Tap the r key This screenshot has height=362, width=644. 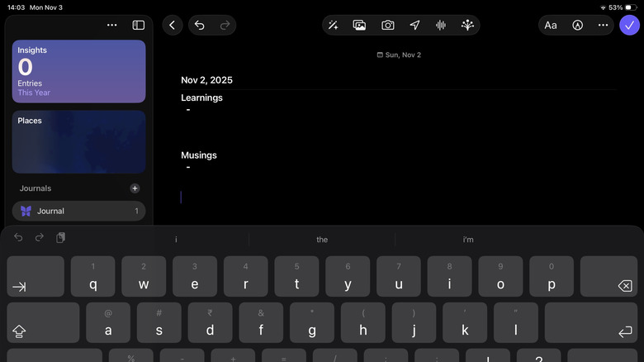point(245,276)
